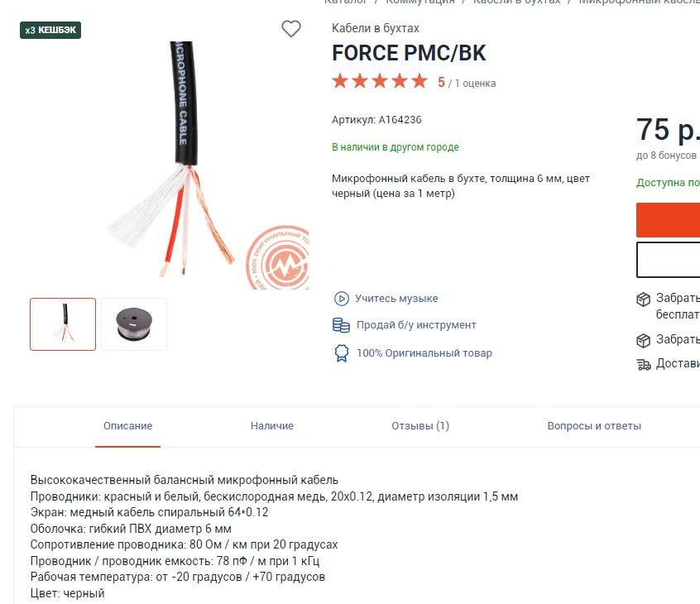This screenshot has width=700, height=604.
Task: Switch to the Наличие tab
Action: coord(272,426)
